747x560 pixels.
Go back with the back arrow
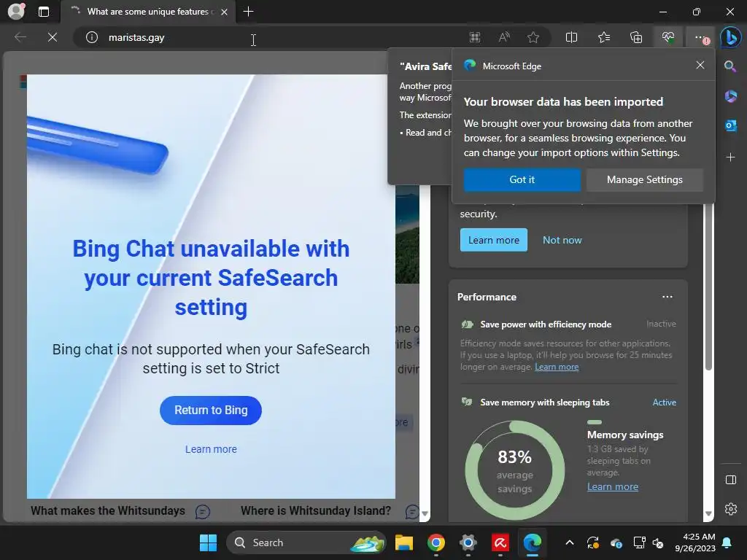[x=20, y=37]
